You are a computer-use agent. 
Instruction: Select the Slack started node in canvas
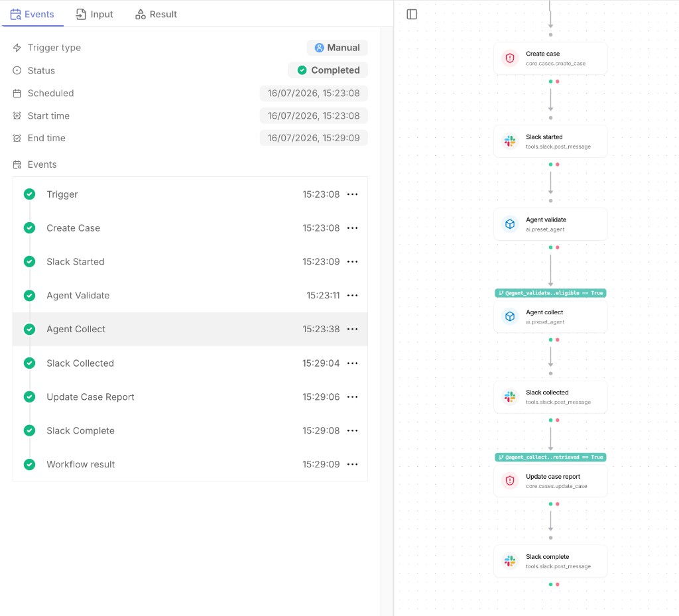point(550,141)
